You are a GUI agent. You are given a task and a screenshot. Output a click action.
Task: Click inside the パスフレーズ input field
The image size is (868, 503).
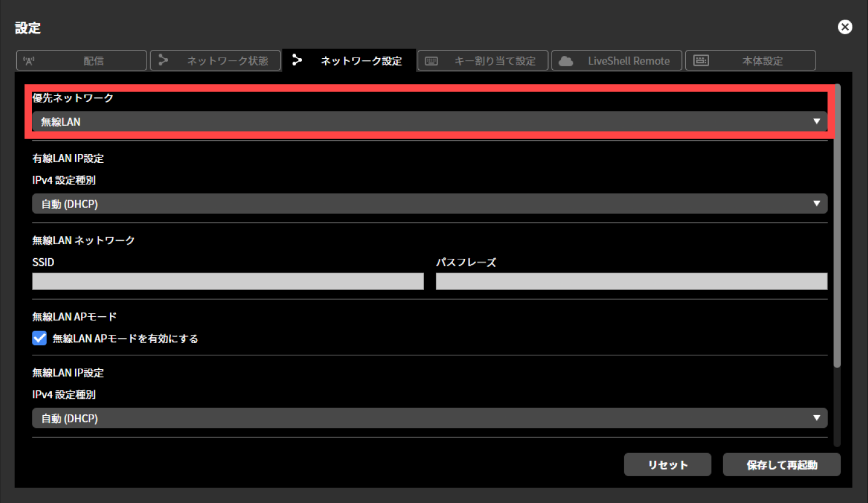coord(631,281)
